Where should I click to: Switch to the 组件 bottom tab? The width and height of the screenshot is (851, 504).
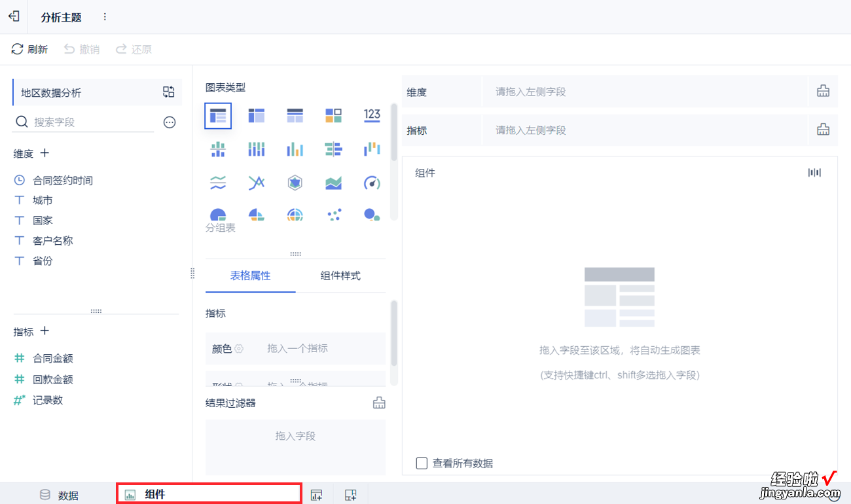coord(209,494)
